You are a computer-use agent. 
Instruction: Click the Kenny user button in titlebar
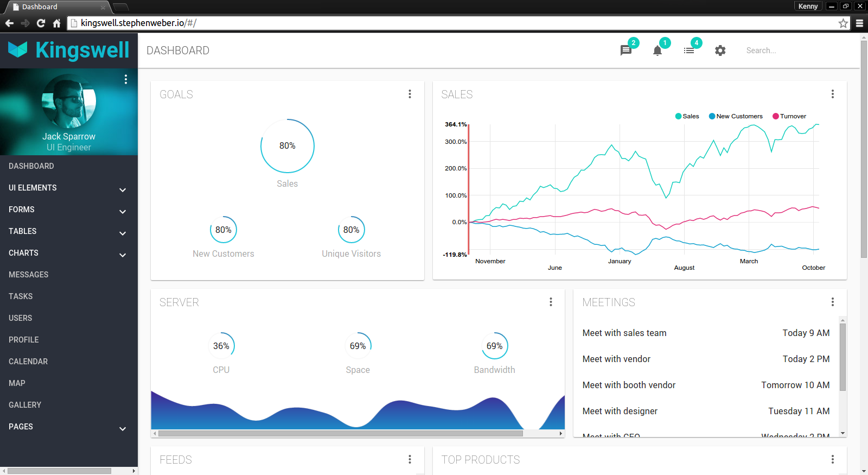pyautogui.click(x=808, y=7)
